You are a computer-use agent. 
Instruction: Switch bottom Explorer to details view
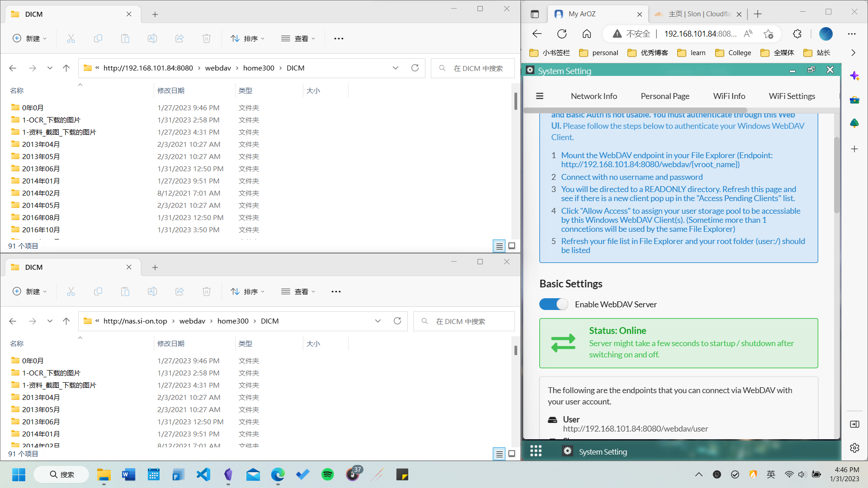tap(499, 454)
